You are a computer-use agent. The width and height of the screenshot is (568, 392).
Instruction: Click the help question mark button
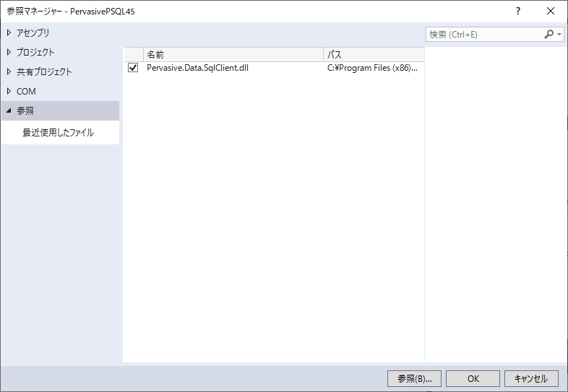(517, 12)
